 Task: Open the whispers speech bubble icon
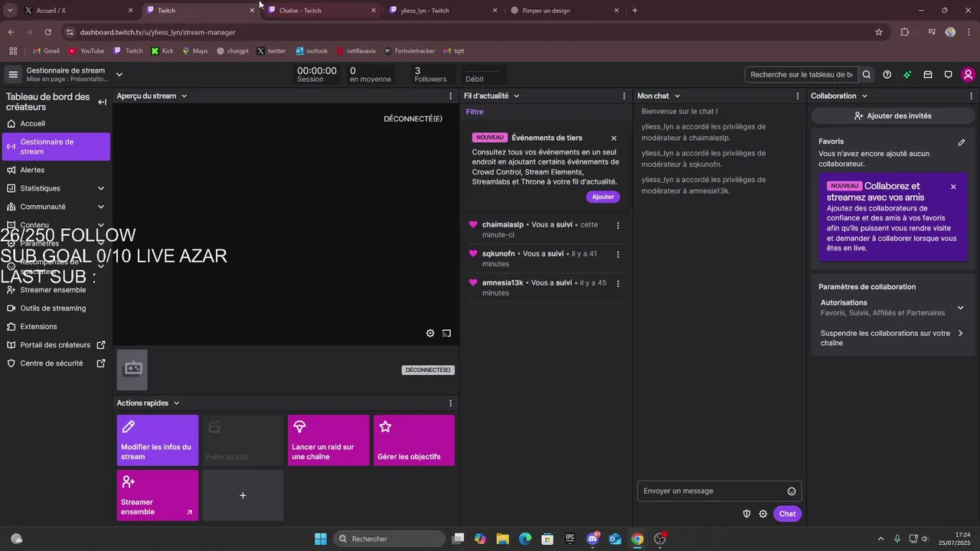[x=948, y=74]
